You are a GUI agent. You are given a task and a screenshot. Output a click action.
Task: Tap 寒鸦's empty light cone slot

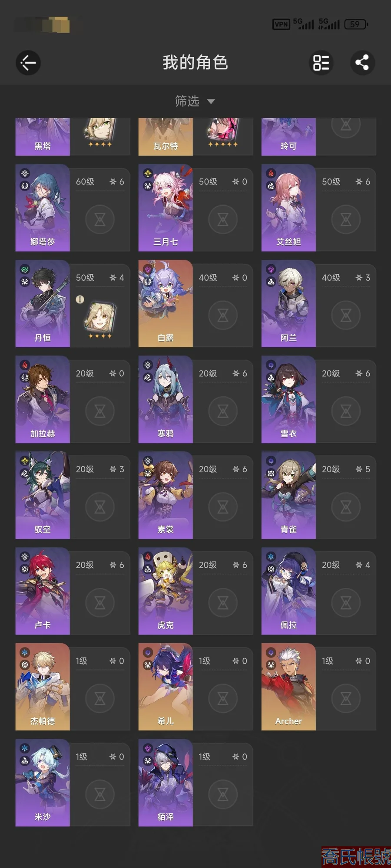[223, 411]
